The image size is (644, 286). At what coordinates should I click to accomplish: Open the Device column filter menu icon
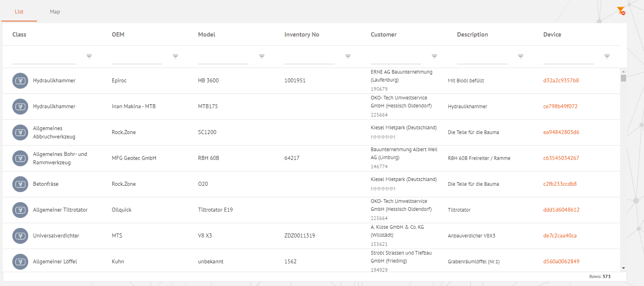pos(607,56)
